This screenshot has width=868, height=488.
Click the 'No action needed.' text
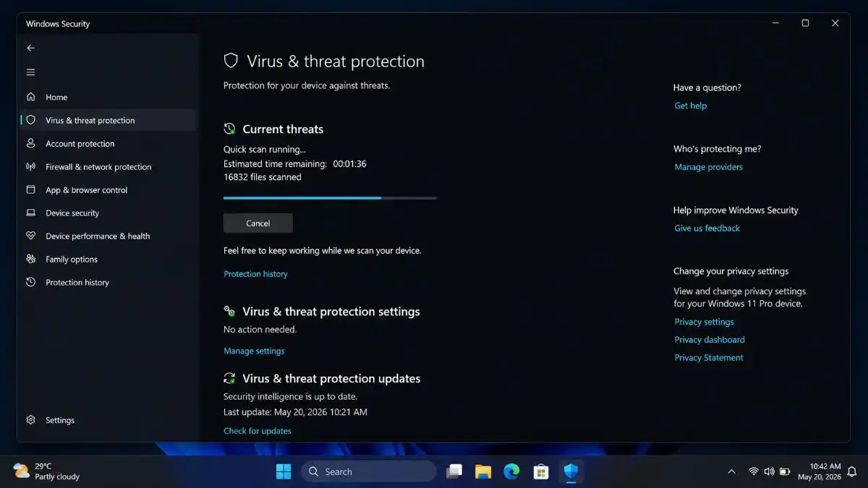click(260, 330)
